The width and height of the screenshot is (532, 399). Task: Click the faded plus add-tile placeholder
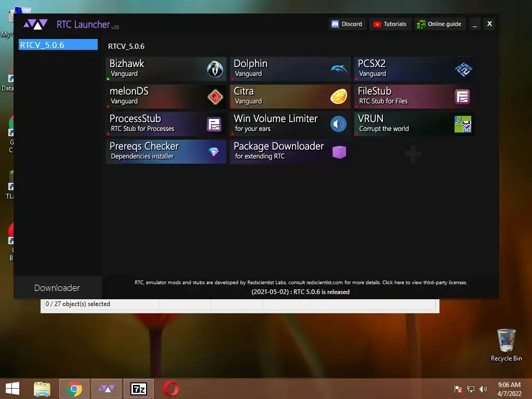[413, 154]
